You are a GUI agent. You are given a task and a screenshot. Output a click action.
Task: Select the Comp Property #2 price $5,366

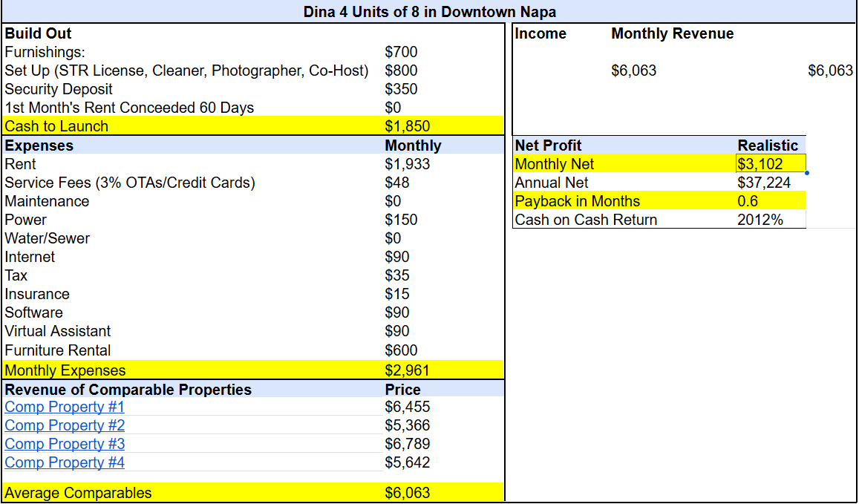(x=407, y=425)
